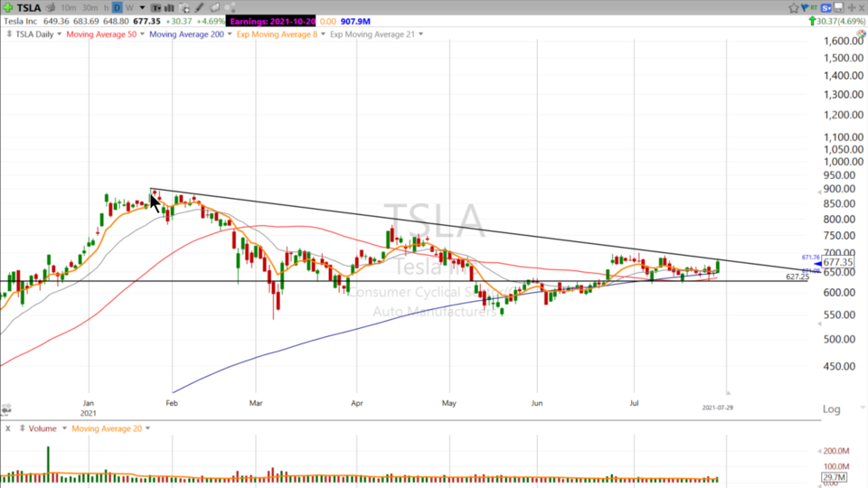The width and height of the screenshot is (868, 488).
Task: Open the Exp Moving Average 8 dropdown arrow
Action: point(324,34)
